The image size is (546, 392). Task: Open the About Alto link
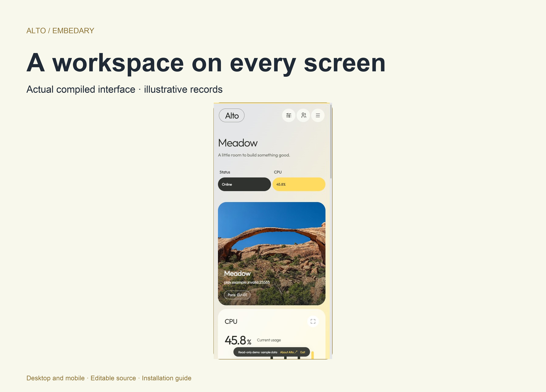[x=288, y=352]
